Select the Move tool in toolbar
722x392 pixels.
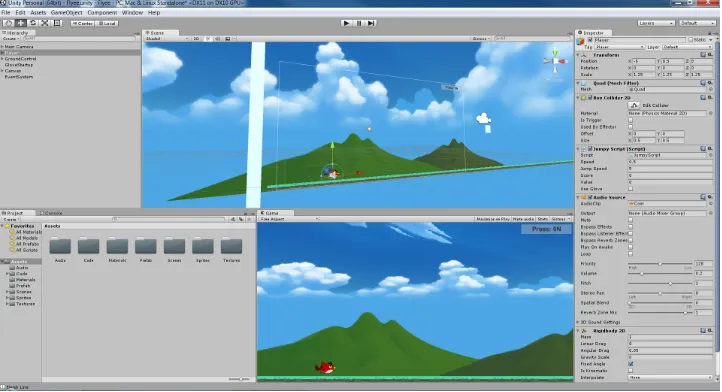[x=21, y=23]
